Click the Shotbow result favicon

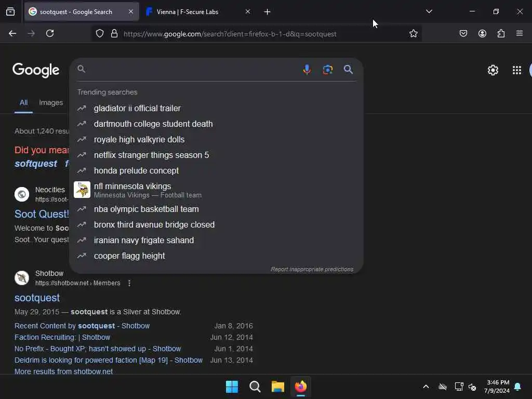22,278
